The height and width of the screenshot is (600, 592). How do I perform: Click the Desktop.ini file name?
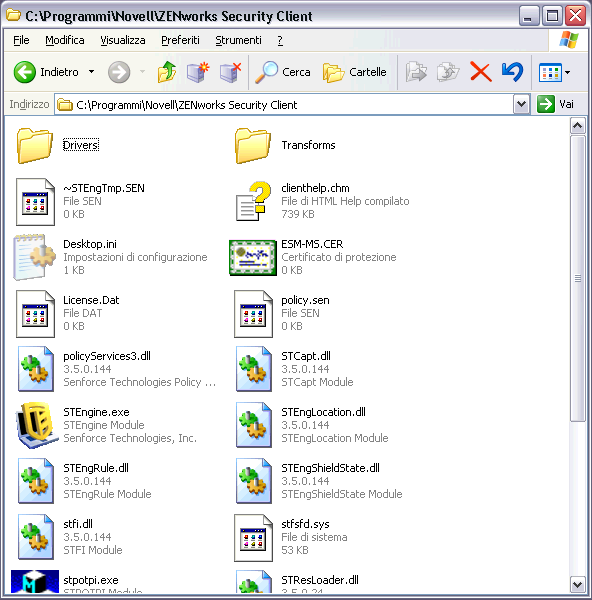pos(90,244)
